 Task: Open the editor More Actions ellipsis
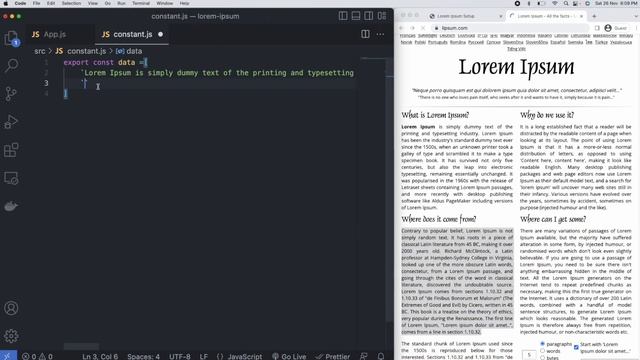click(x=380, y=34)
